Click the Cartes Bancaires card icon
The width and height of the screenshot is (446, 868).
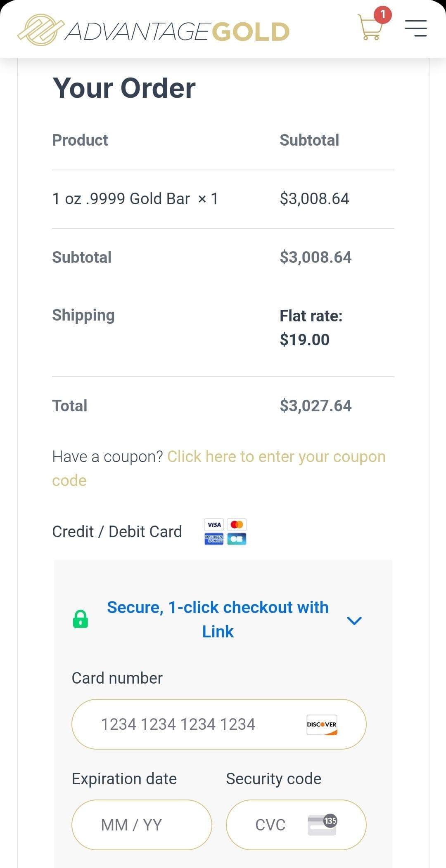[237, 539]
